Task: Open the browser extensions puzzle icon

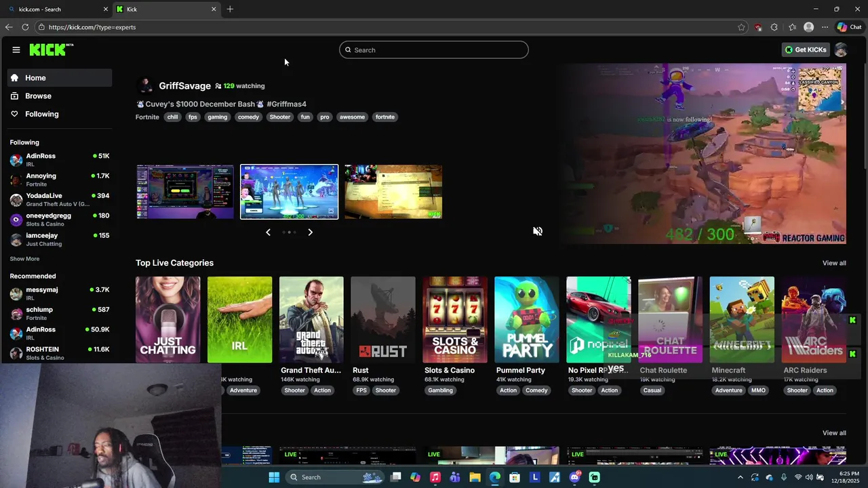Action: 774,27
